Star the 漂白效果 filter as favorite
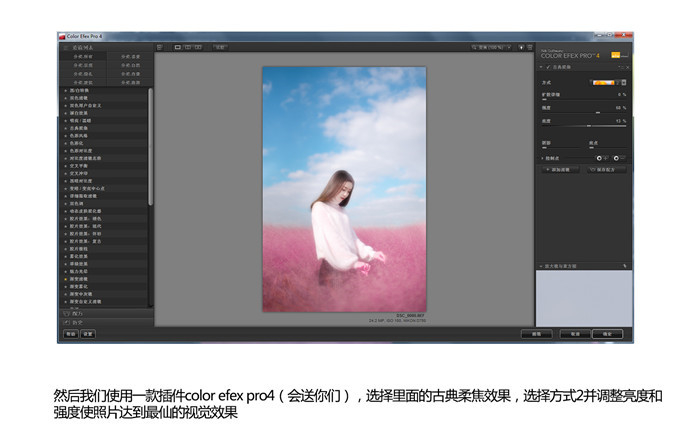The image size is (690, 424). [66, 113]
